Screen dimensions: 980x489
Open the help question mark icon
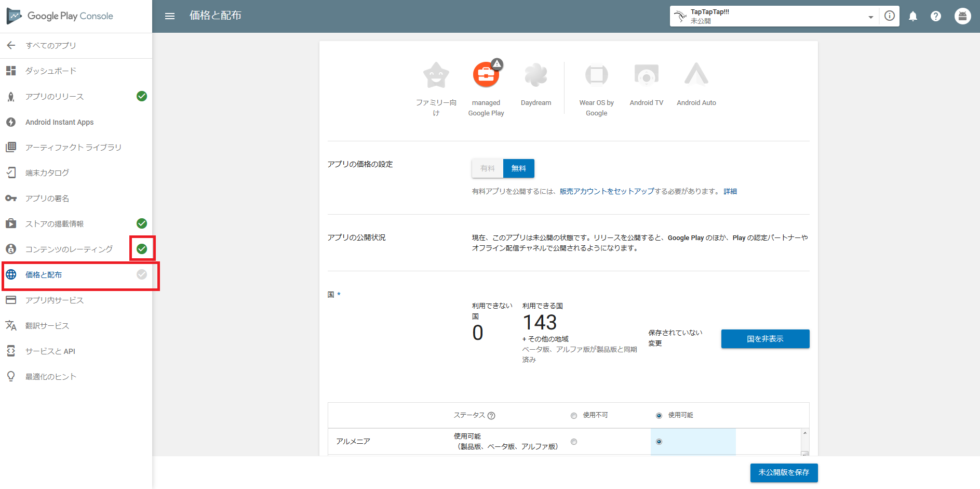(x=936, y=16)
